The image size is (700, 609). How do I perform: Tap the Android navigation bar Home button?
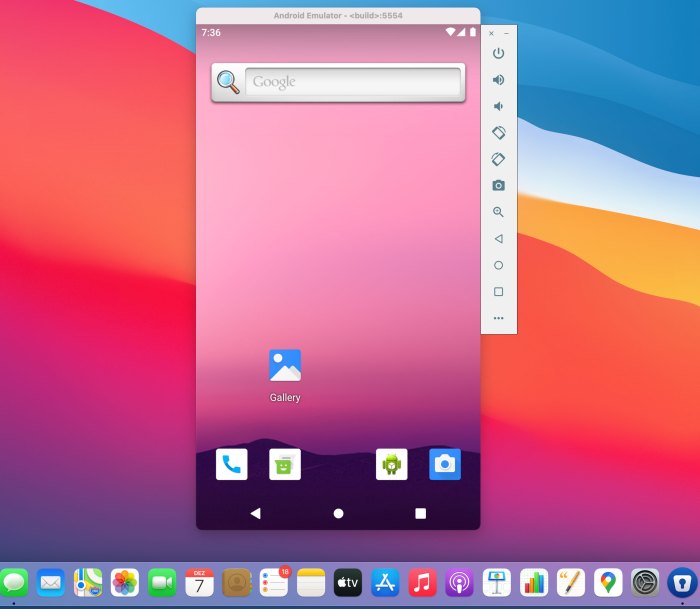click(x=338, y=513)
